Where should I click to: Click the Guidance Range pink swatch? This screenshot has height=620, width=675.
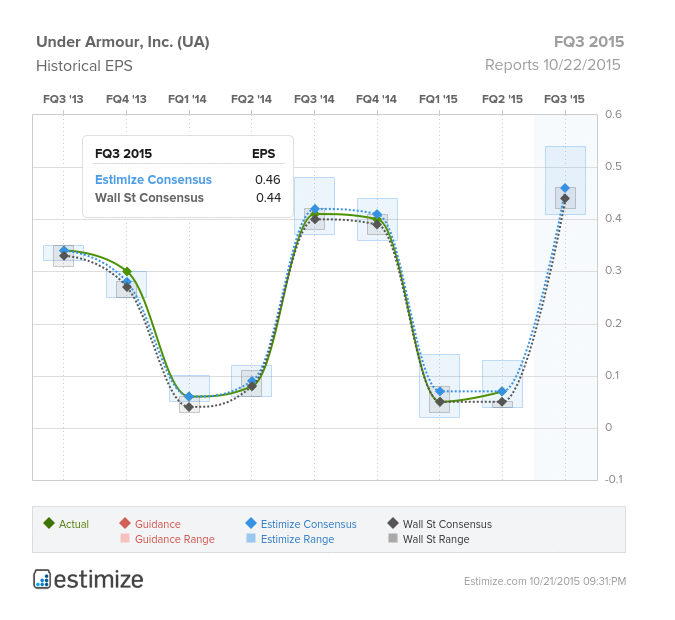point(125,538)
